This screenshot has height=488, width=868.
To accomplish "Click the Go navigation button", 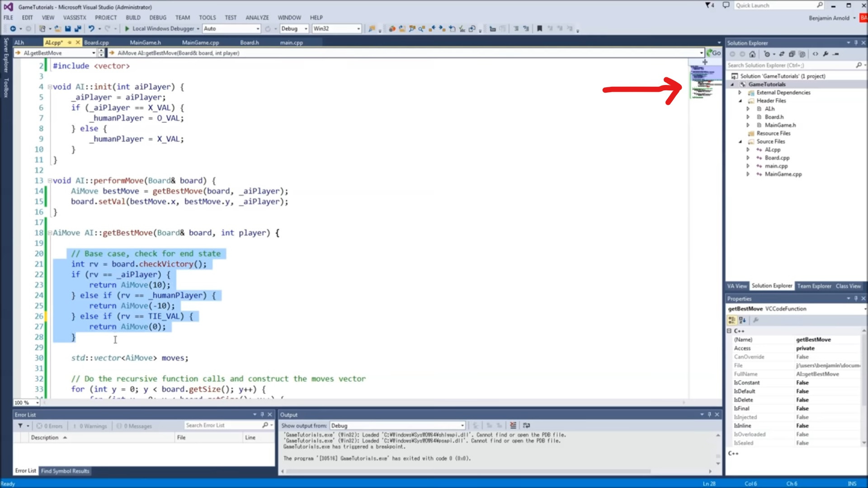I will [713, 52].
